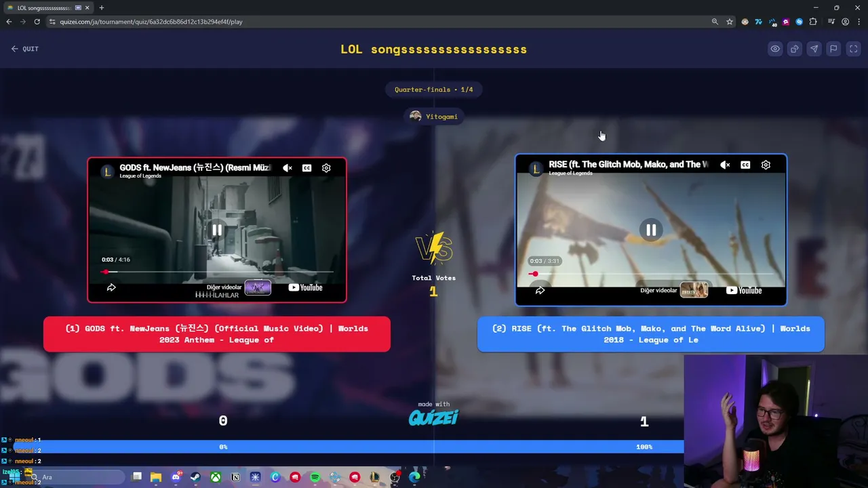Open the Yitogami creator profile
This screenshot has width=868, height=488.
coord(434,117)
